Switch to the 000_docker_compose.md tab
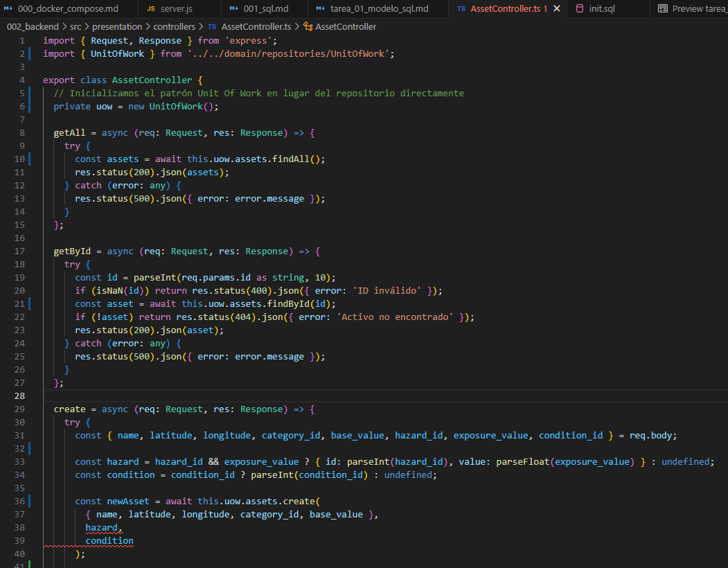 click(x=61, y=9)
